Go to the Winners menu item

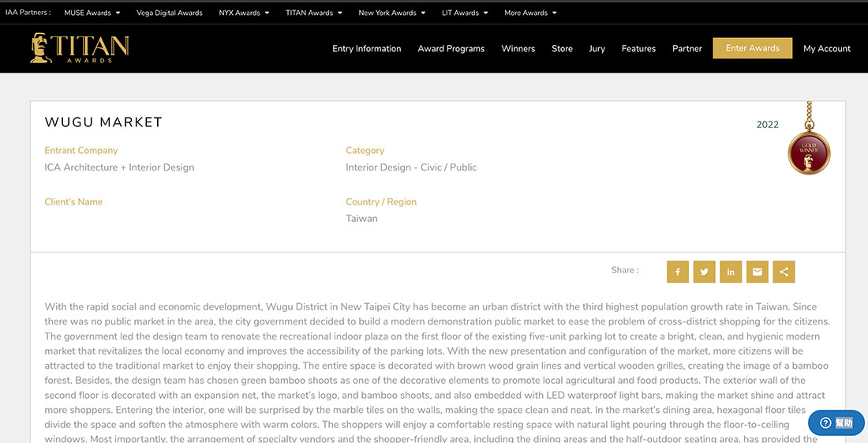coord(518,48)
